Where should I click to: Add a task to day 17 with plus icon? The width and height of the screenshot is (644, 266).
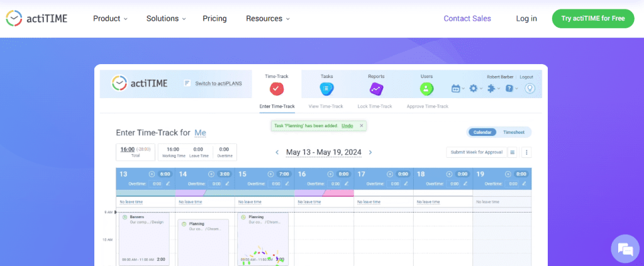[x=390, y=174]
